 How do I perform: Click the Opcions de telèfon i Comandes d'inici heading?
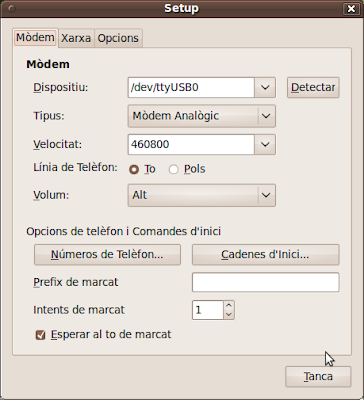pos(124,231)
